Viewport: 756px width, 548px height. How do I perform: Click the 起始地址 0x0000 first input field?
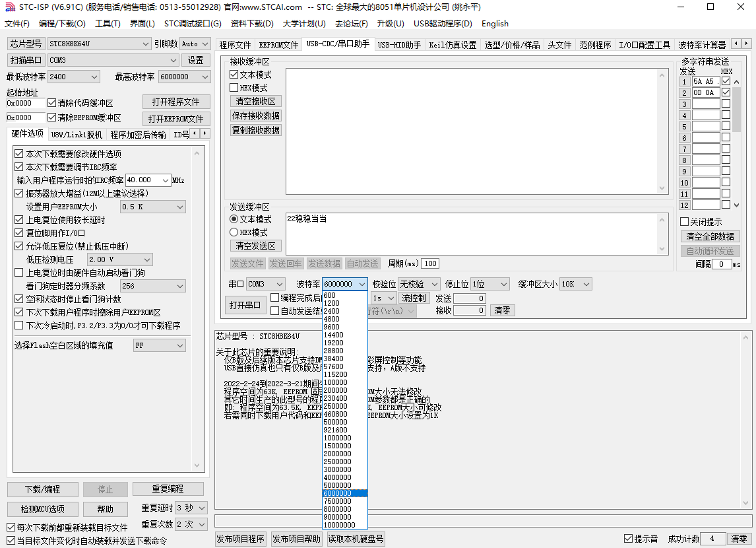26,103
